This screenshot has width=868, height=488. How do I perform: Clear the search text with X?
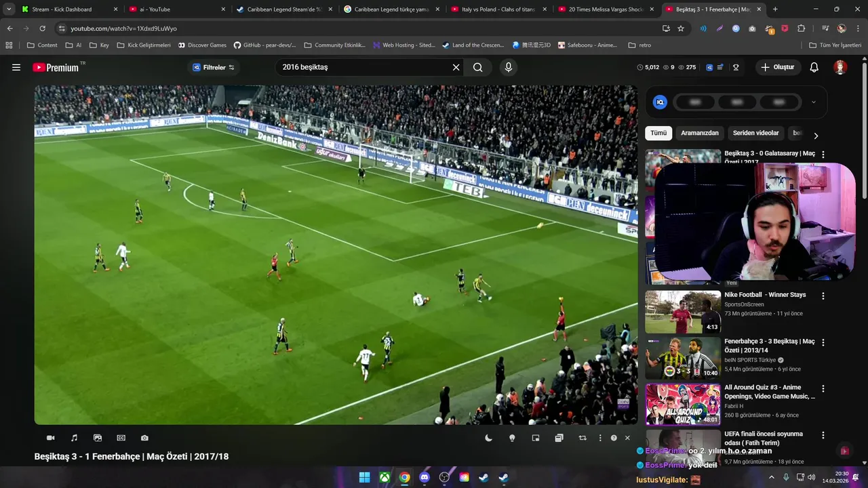[456, 68]
